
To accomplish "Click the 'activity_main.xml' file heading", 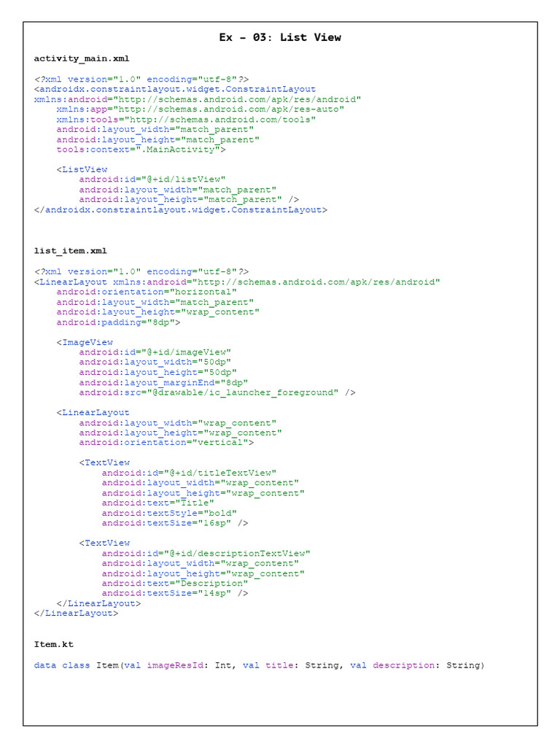I will pos(82,58).
